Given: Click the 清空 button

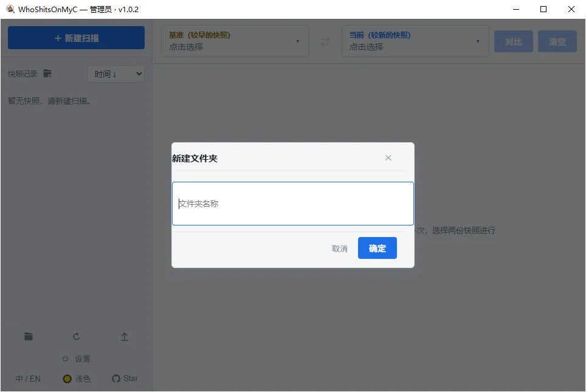Looking at the screenshot, I should tap(557, 41).
